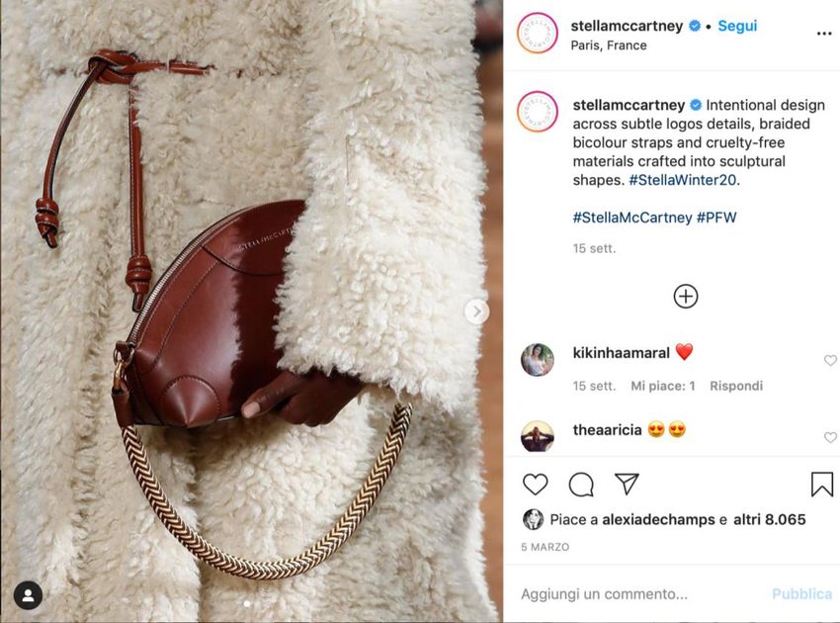Open the comment bubble icon
840x623 pixels.
581,485
